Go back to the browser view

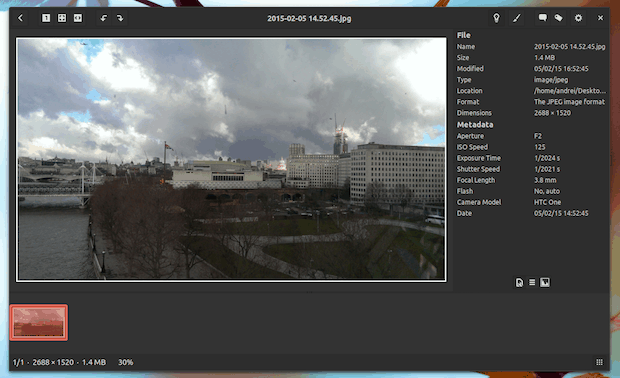click(21, 18)
